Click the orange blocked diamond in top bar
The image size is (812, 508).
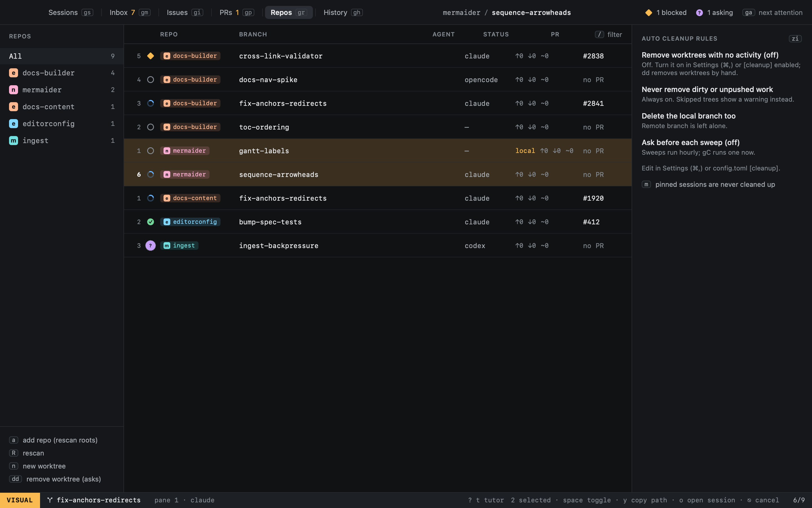[648, 13]
